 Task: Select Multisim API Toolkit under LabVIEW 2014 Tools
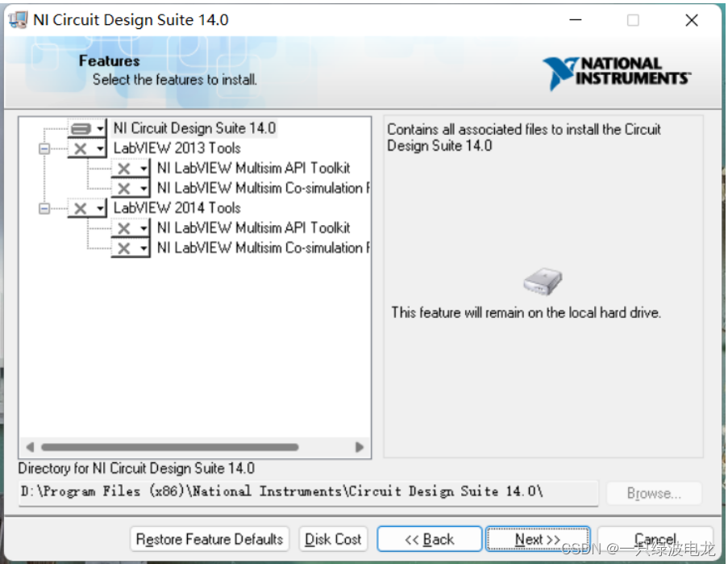[x=253, y=228]
